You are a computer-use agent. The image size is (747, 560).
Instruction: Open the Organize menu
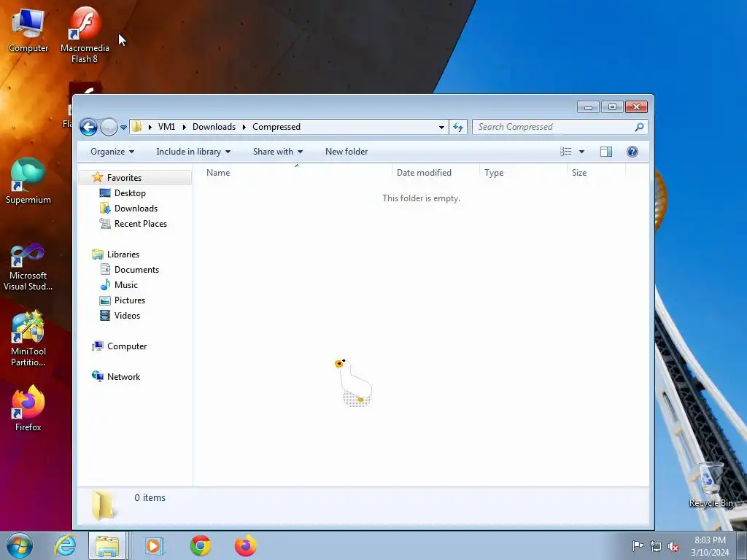pyautogui.click(x=112, y=152)
